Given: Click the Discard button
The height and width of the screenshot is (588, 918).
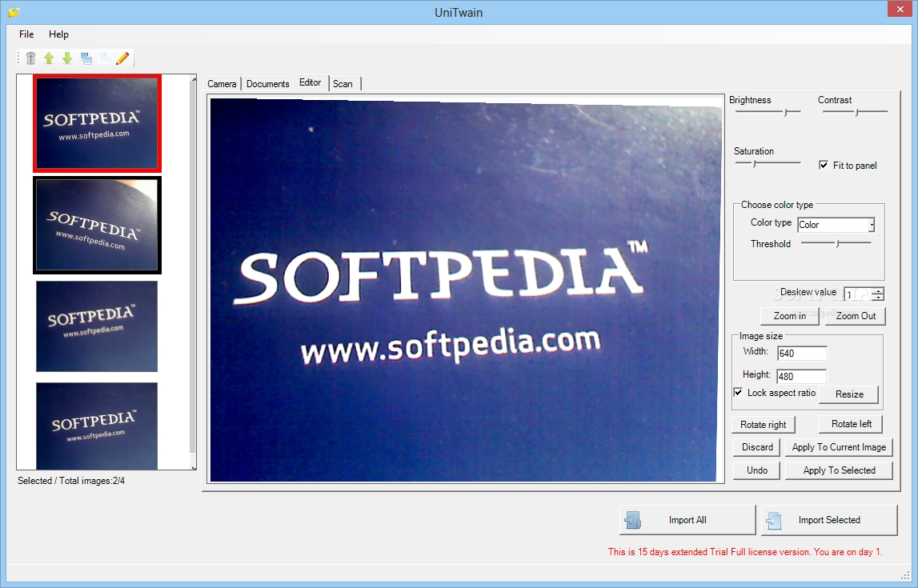Looking at the screenshot, I should click(x=757, y=447).
